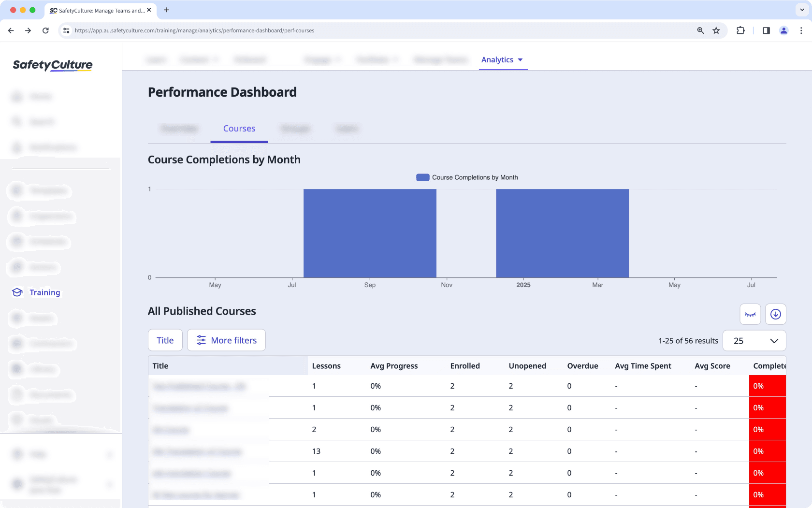Change the results-per-page 25 dropdown
Image resolution: width=812 pixels, height=508 pixels.
pyautogui.click(x=754, y=340)
